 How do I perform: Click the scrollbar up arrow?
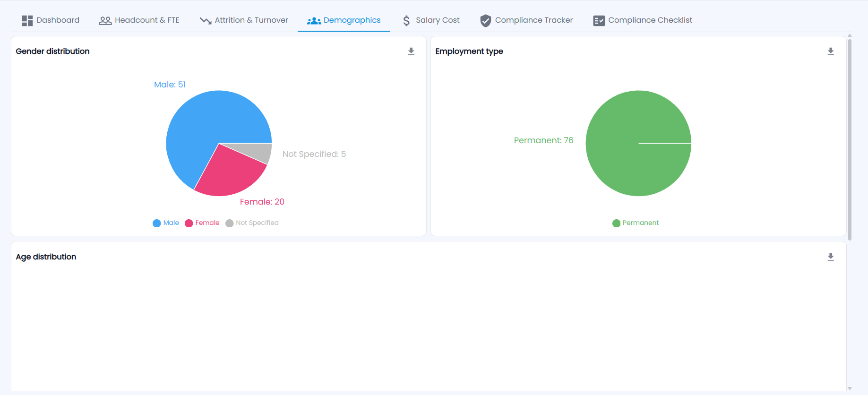pyautogui.click(x=850, y=35)
